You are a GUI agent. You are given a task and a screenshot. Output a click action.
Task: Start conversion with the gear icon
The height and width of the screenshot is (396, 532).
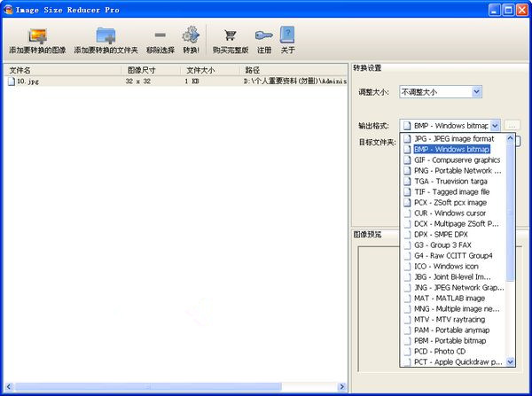click(x=191, y=35)
